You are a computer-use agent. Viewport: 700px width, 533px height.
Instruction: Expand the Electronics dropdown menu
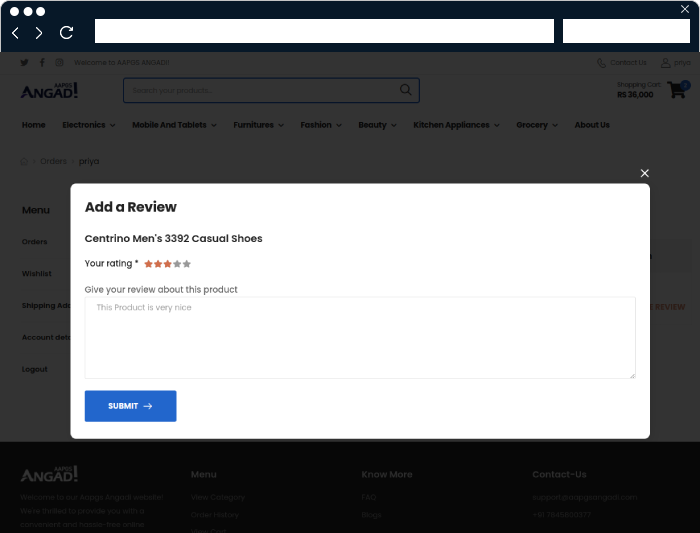[88, 125]
